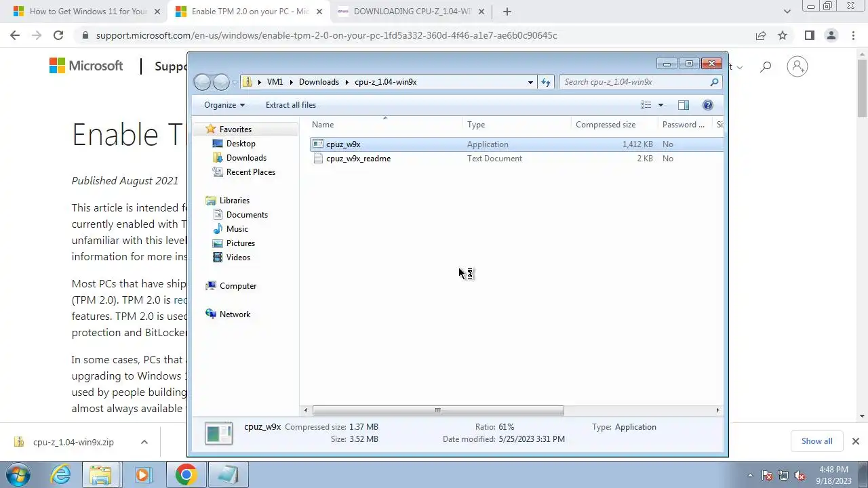Show all downloads

(816, 441)
